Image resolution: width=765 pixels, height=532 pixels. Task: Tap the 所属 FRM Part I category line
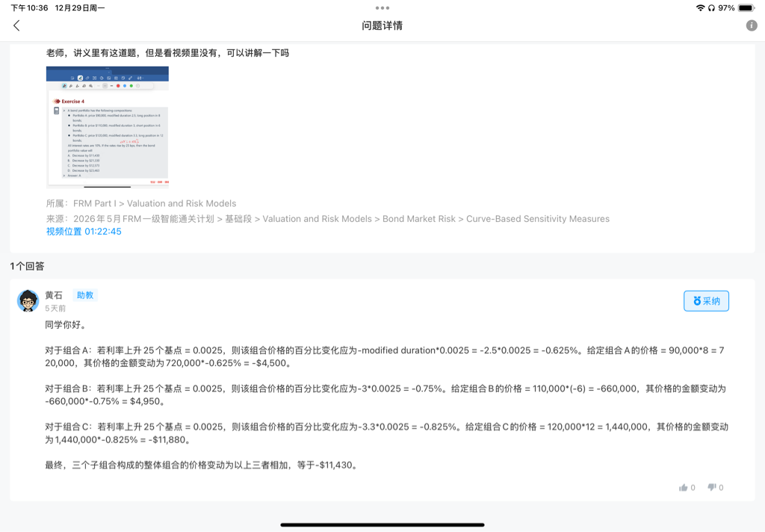click(141, 203)
